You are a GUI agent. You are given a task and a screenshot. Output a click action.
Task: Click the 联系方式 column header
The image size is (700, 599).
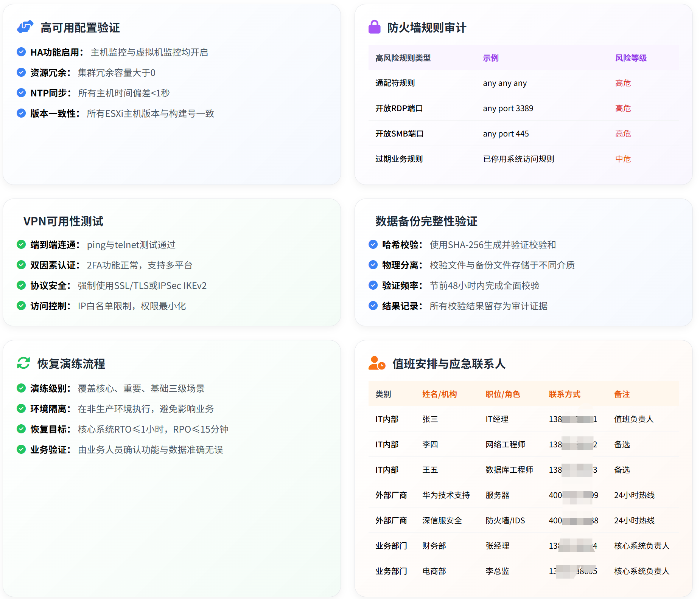pyautogui.click(x=565, y=394)
